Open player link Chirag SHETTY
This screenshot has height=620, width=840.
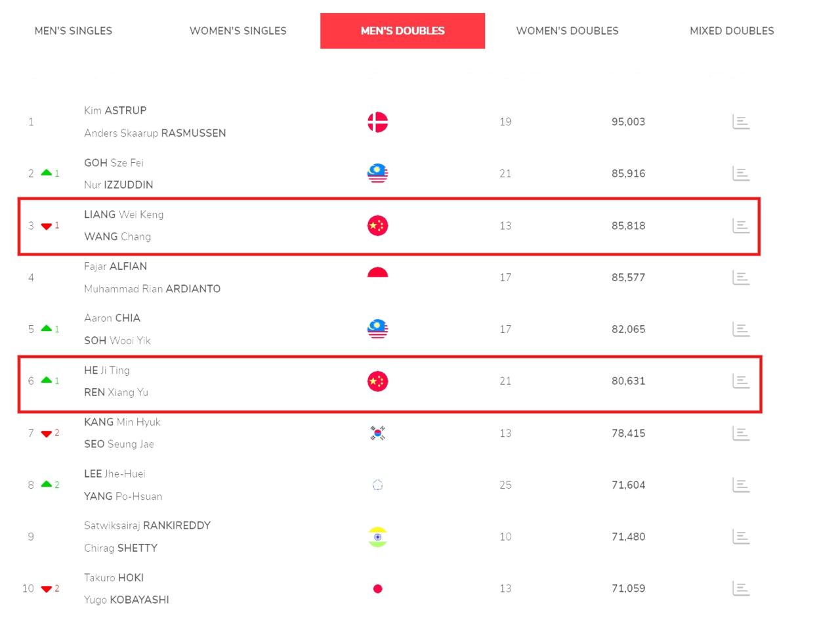coord(121,548)
